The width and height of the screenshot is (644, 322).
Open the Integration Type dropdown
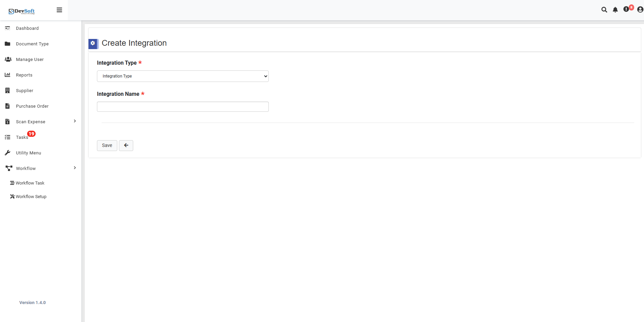tap(183, 76)
